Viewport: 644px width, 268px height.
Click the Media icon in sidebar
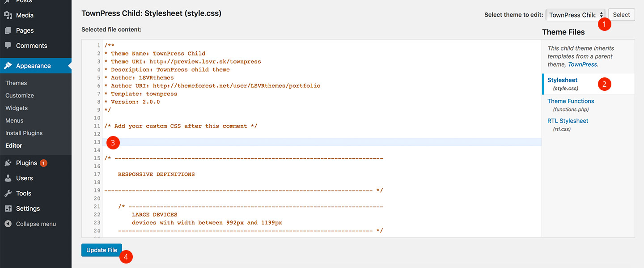(x=8, y=15)
